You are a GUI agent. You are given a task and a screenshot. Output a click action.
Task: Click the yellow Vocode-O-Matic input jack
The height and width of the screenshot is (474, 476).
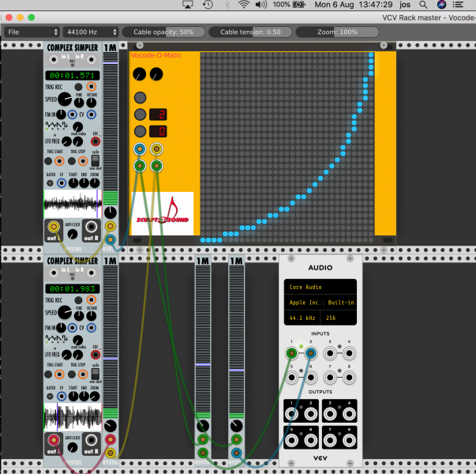(x=156, y=149)
